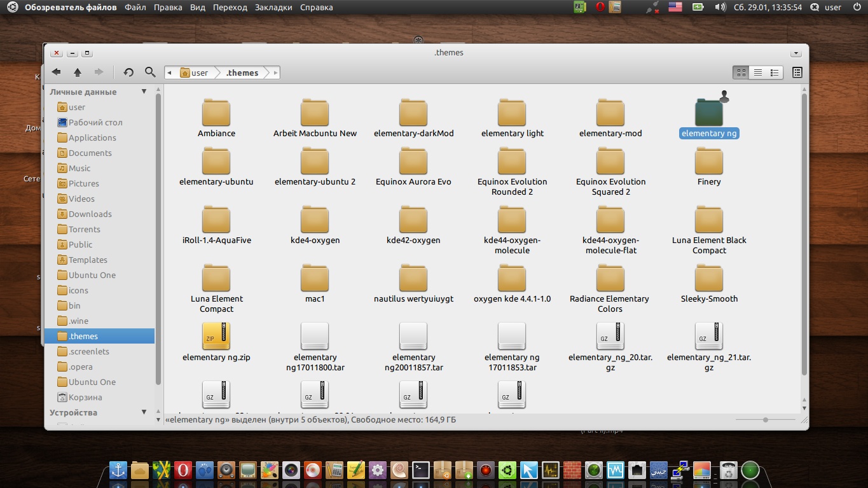Select the Luna Element Black Compact folder
The width and height of the screenshot is (868, 488).
[709, 230]
